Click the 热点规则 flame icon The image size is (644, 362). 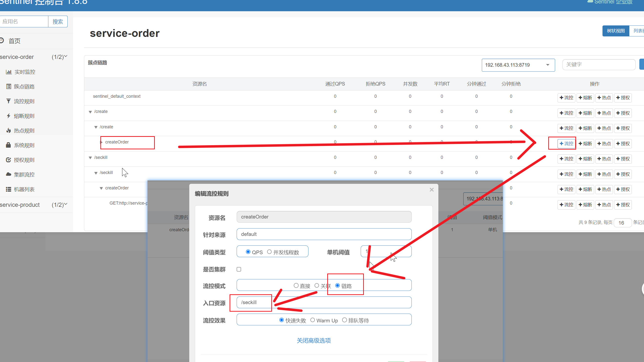pyautogui.click(x=9, y=130)
